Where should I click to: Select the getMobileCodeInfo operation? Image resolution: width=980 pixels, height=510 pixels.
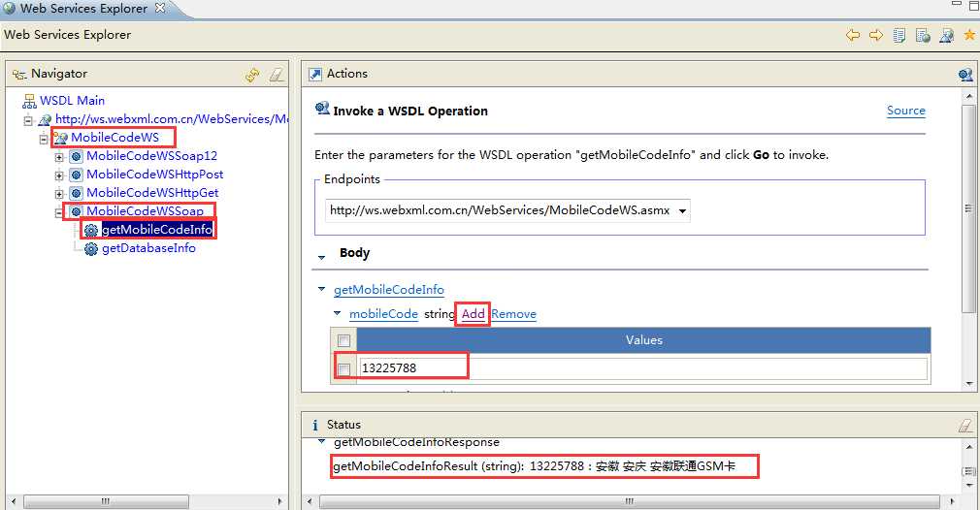157,230
